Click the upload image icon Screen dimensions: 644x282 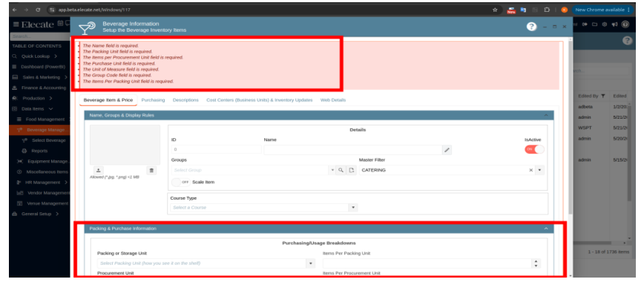(x=98, y=170)
